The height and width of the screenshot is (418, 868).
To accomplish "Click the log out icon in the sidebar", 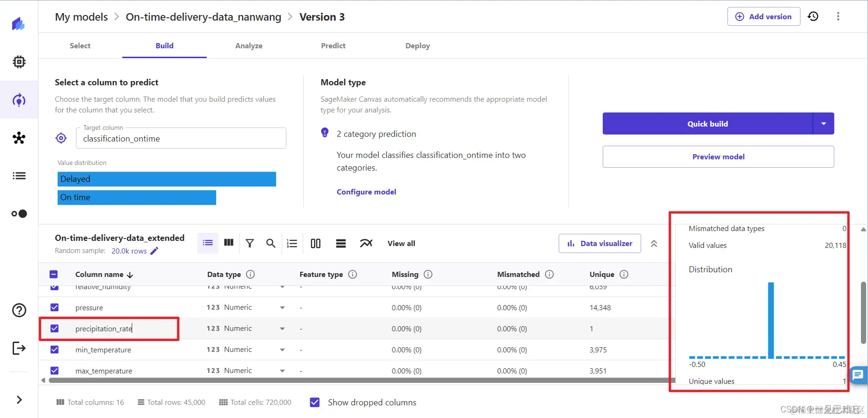I will pyautogui.click(x=19, y=348).
